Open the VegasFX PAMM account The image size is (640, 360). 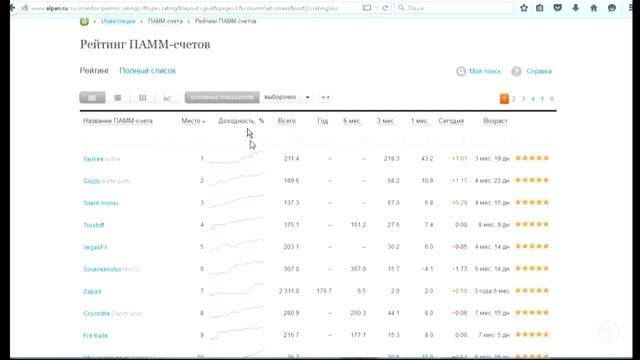pyautogui.click(x=95, y=247)
